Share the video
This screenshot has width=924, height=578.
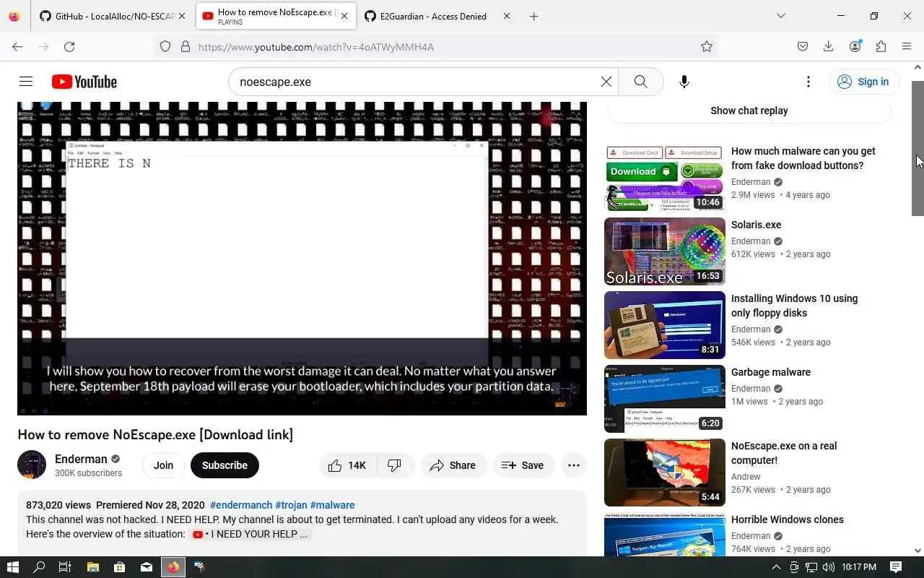(453, 465)
